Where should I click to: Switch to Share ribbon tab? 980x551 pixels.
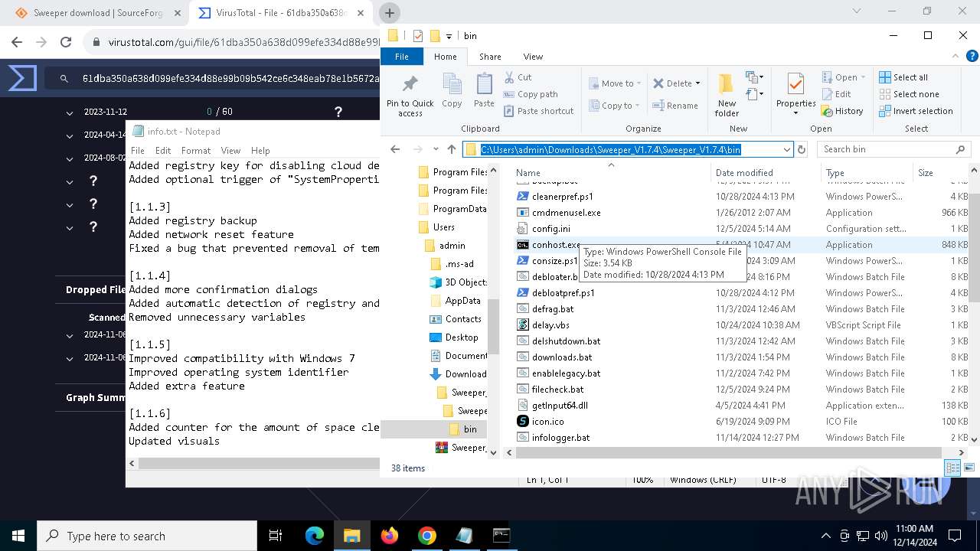[490, 57]
